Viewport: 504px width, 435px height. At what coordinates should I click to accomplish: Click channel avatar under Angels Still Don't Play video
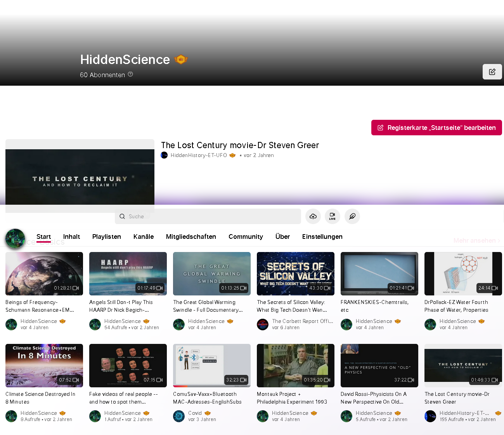(95, 324)
